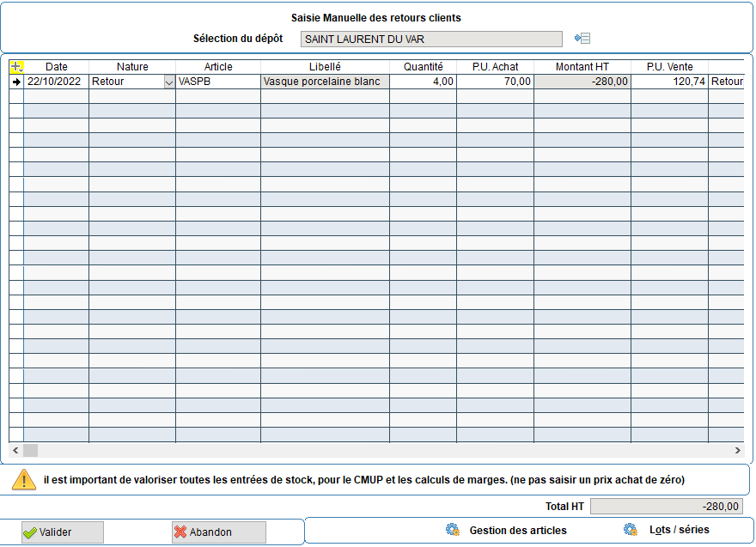
Task: Click the Sélection du dépôt field
Action: pos(431,39)
